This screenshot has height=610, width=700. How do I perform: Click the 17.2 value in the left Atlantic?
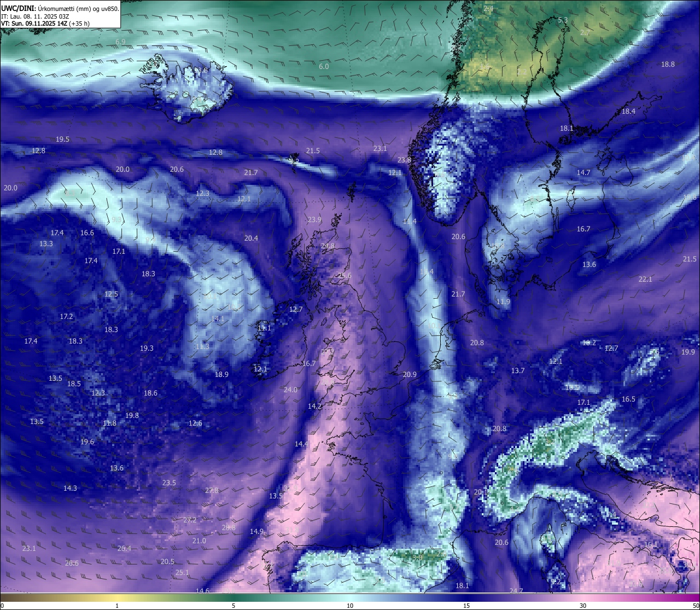66,316
